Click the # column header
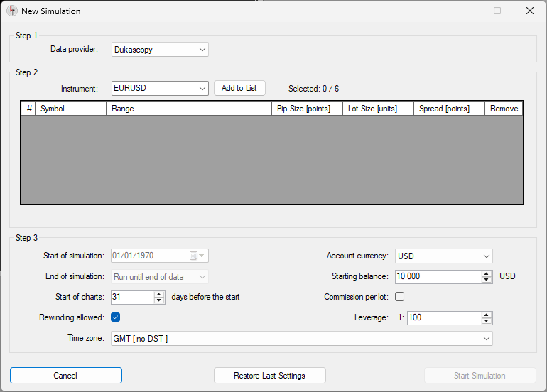Image resolution: width=547 pixels, height=392 pixels. (28, 109)
